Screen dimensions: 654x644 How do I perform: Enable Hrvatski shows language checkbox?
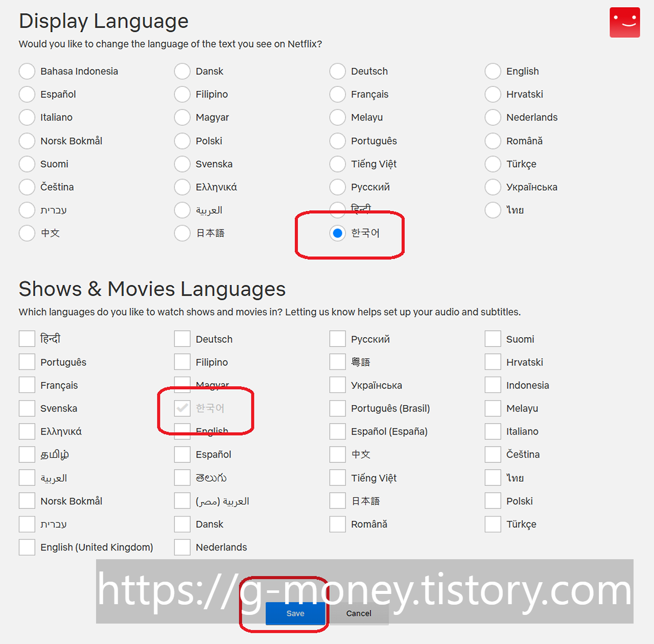point(493,362)
